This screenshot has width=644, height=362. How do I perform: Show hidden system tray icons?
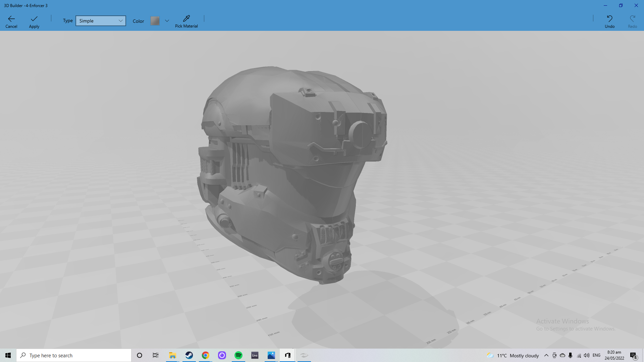click(546, 355)
